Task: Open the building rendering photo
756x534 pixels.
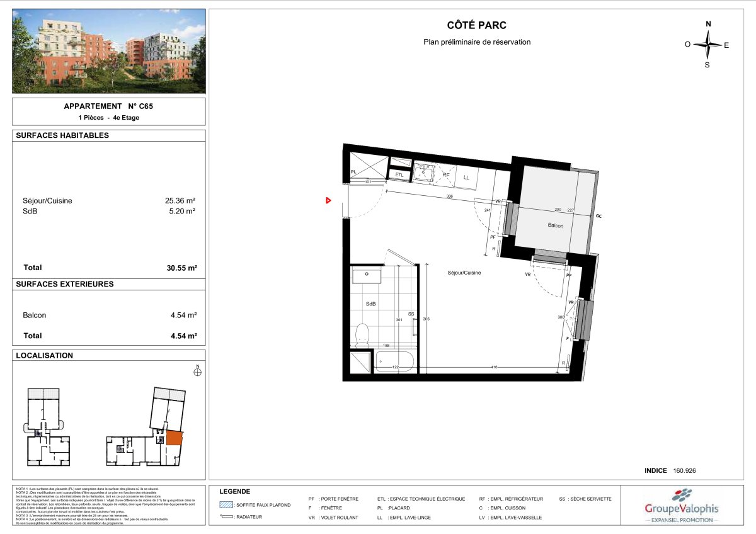Action: pyautogui.click(x=109, y=51)
